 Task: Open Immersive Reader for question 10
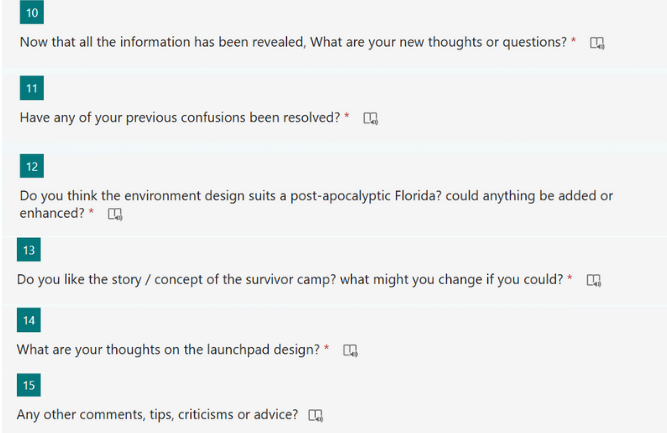coord(597,43)
